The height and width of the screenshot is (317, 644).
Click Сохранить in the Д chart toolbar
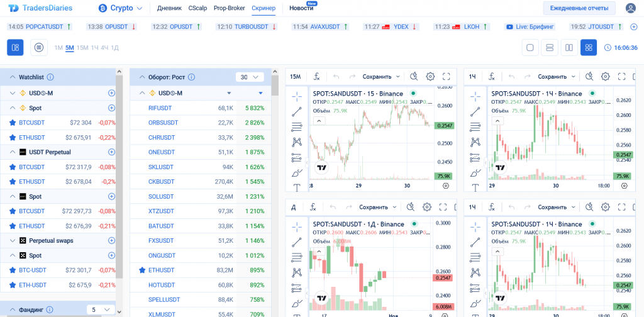point(374,207)
